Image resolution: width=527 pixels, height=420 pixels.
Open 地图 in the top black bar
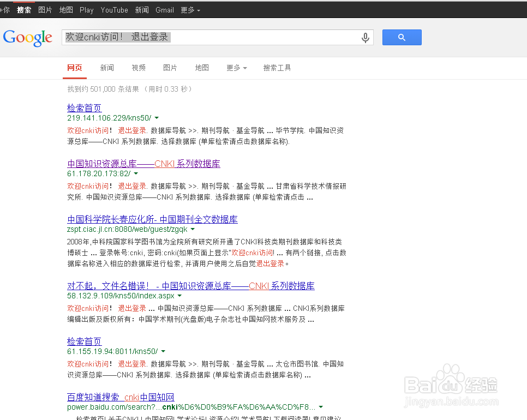(x=66, y=10)
